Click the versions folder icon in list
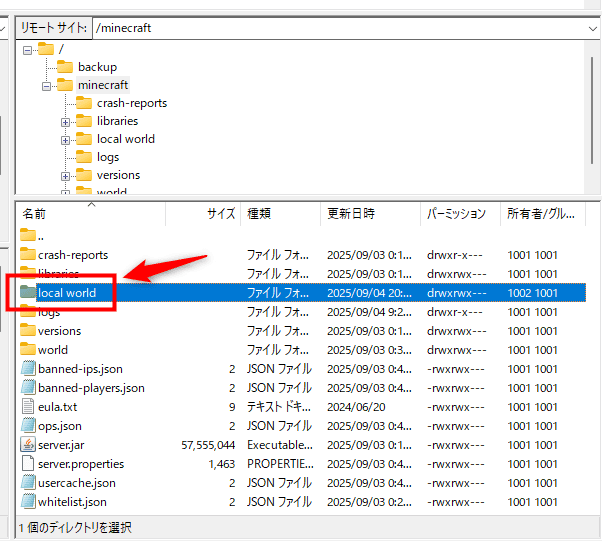602x541 pixels. pos(28,330)
